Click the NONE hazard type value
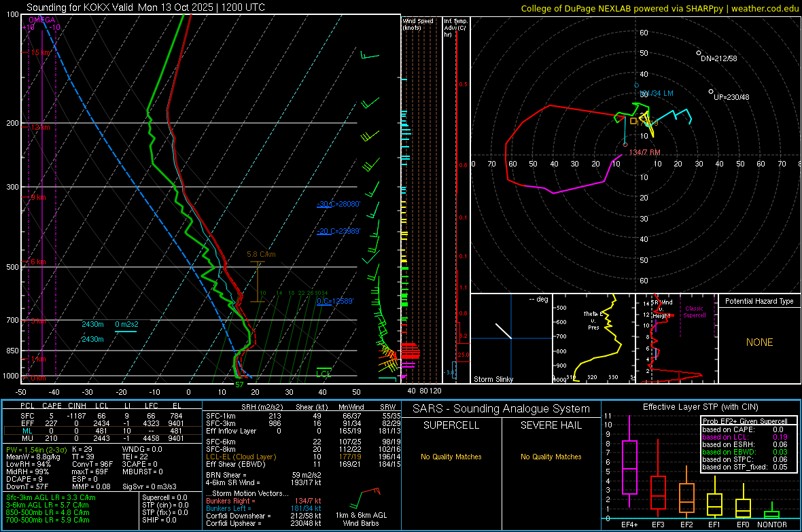 (x=759, y=342)
